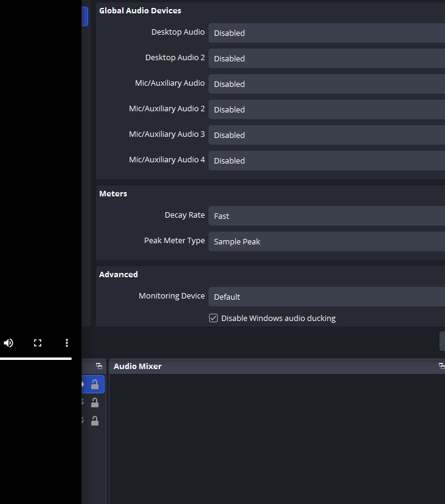Toggle lock on the third source row

[x=95, y=421]
